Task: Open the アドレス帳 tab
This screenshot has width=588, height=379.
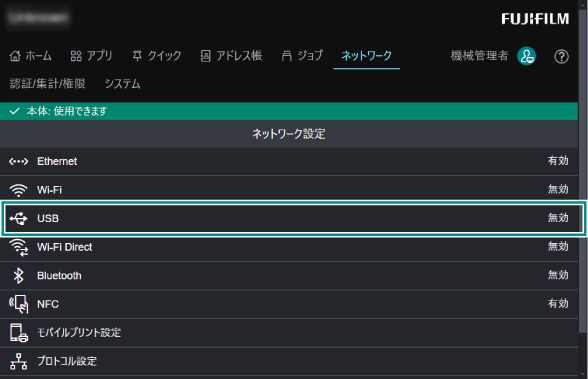Action: click(x=231, y=56)
